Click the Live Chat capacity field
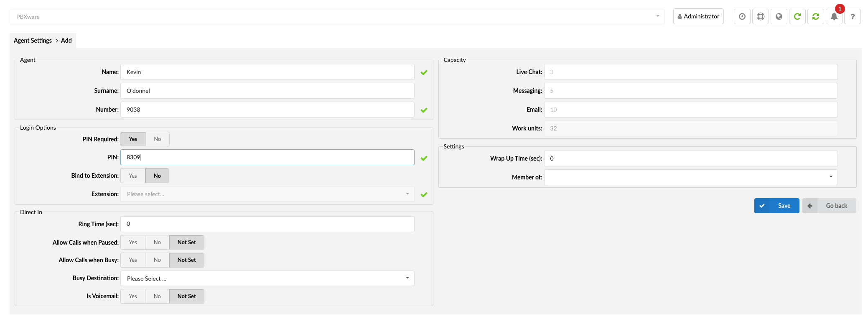 click(x=691, y=72)
